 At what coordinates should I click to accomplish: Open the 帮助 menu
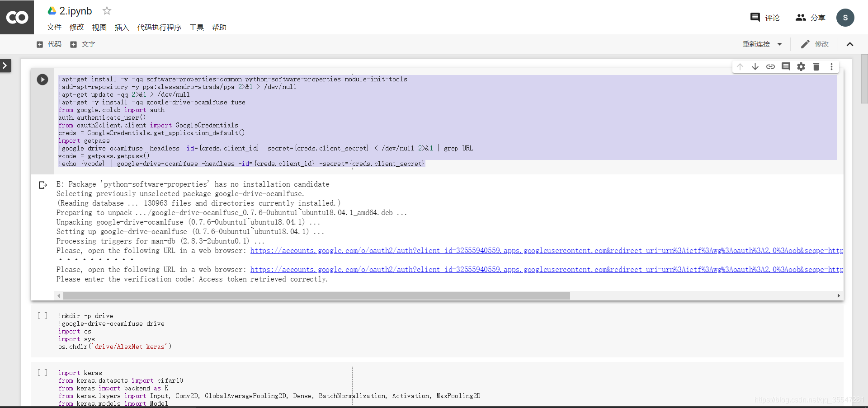click(x=219, y=27)
